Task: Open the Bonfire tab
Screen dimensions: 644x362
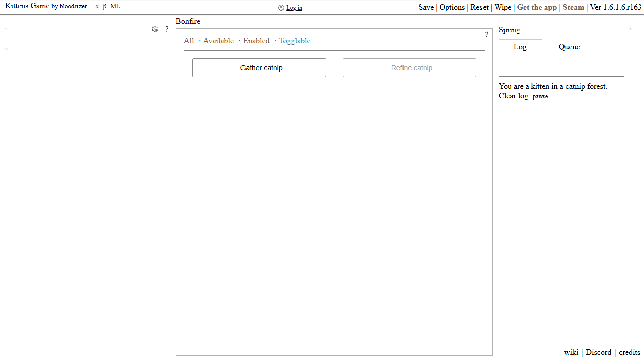Action: [188, 21]
